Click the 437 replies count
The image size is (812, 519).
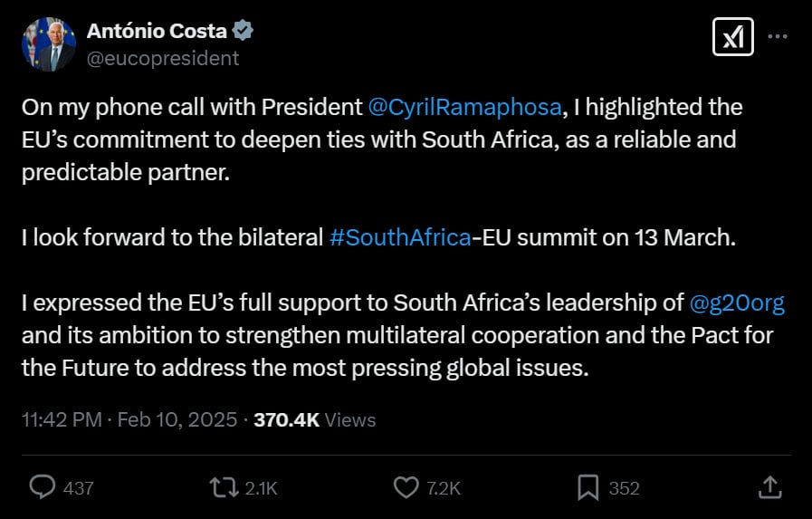point(79,488)
